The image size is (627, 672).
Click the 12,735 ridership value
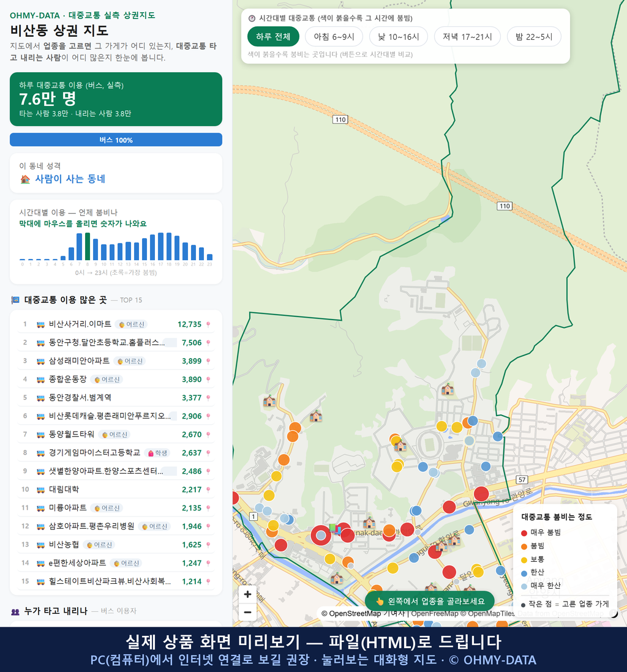pyautogui.click(x=190, y=324)
